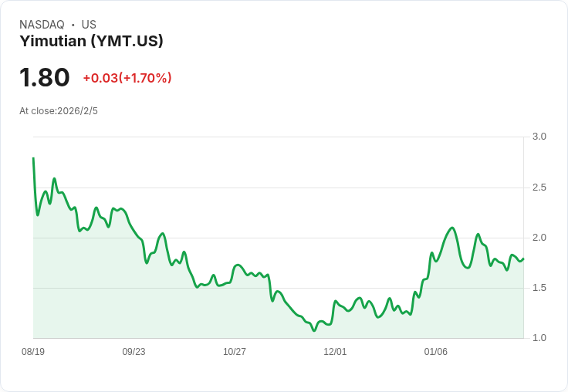Click the 10/27 date axis label

[x=235, y=351]
